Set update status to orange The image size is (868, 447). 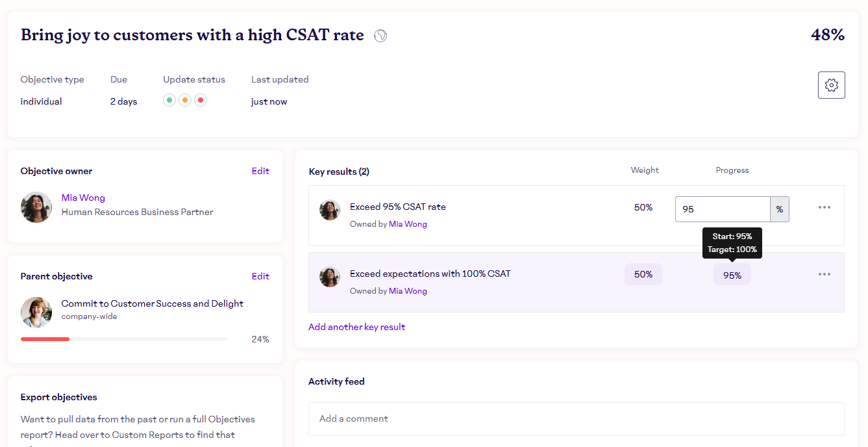pyautogui.click(x=185, y=100)
